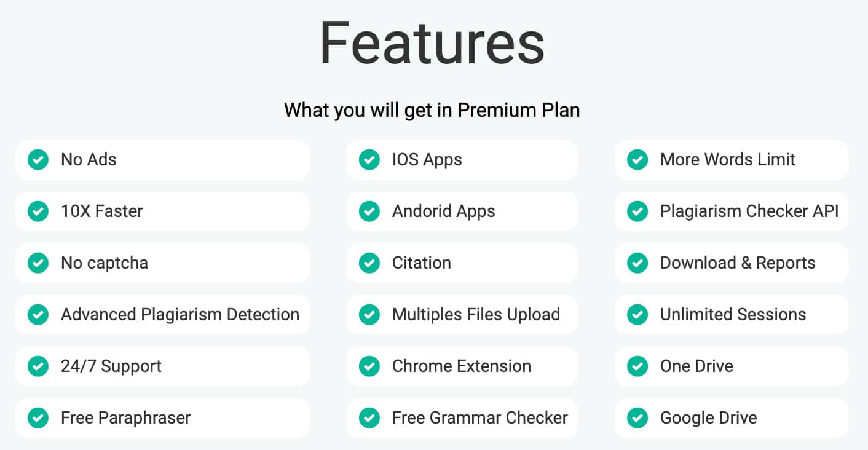The height and width of the screenshot is (450, 868).
Task: Click the check icon beside Chrome Extension
Action: click(369, 366)
